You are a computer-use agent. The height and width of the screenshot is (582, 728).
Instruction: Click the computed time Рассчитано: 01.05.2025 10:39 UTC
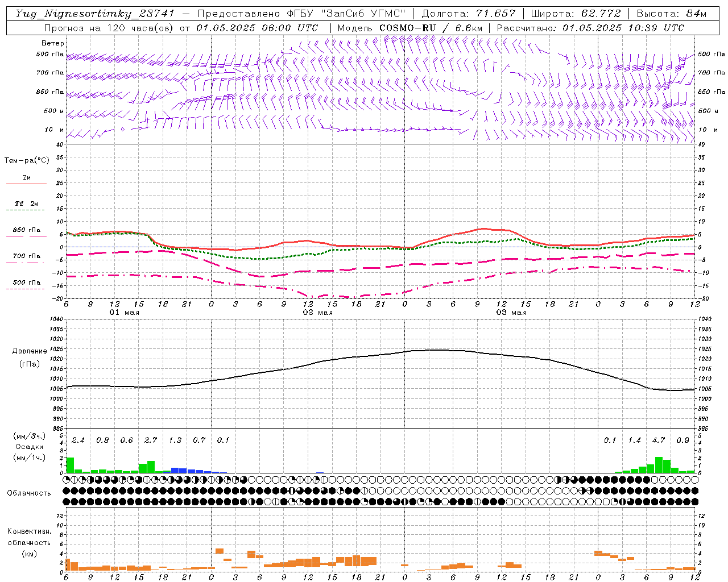(590, 28)
